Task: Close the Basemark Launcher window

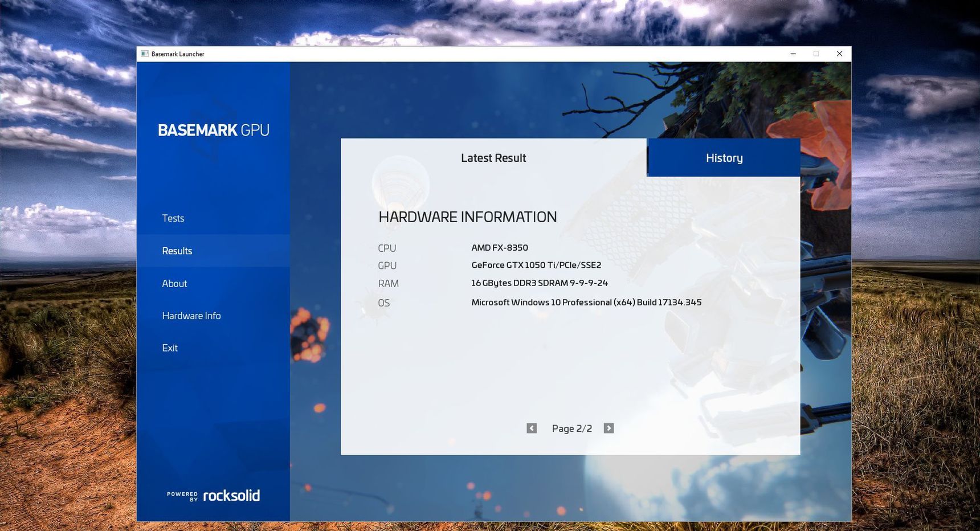Action: 839,54
